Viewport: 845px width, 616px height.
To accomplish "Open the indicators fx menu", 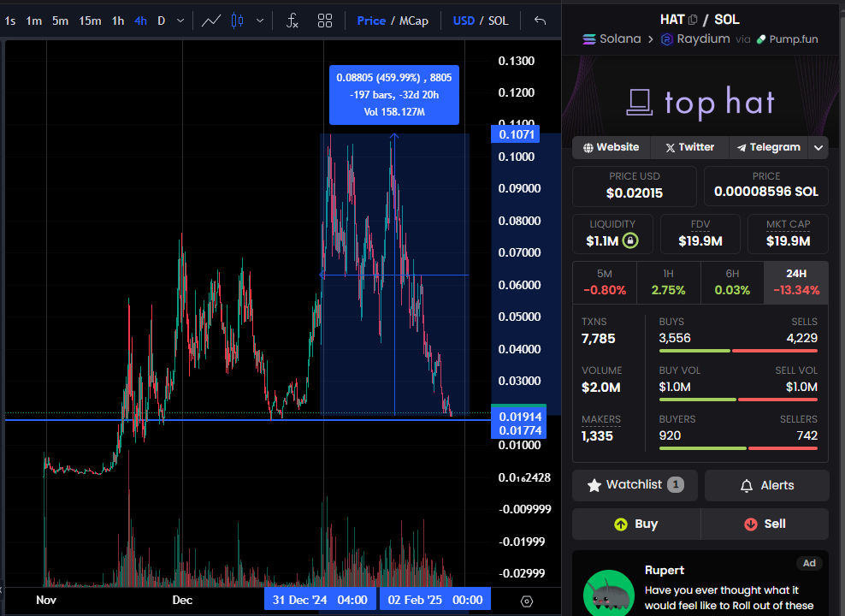I will point(292,21).
